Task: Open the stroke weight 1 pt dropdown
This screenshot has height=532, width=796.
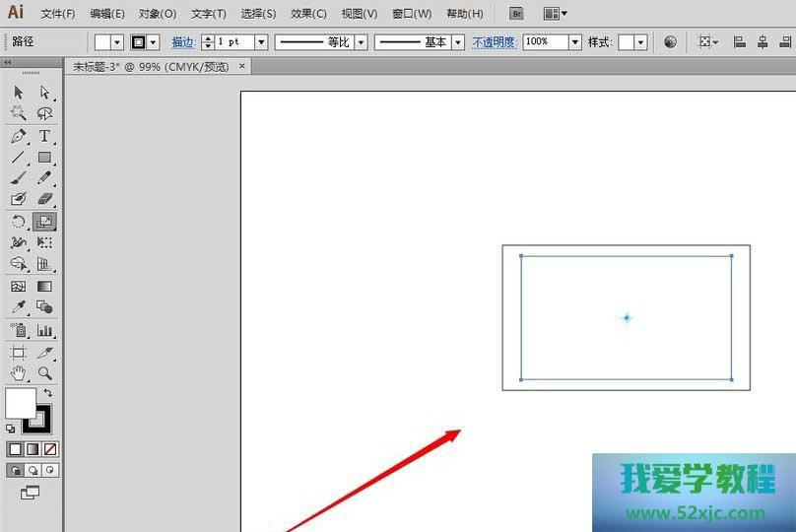Action: point(261,42)
